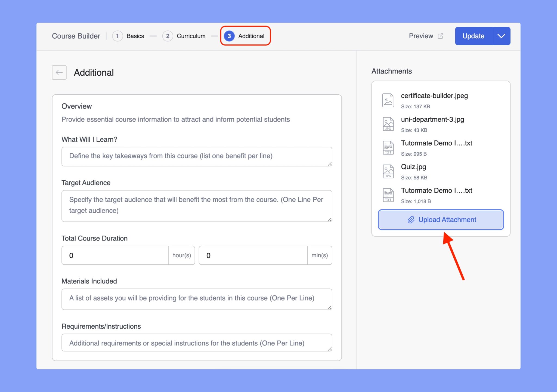The height and width of the screenshot is (392, 557).
Task: Click the Upload Attachment button
Action: pyautogui.click(x=441, y=220)
